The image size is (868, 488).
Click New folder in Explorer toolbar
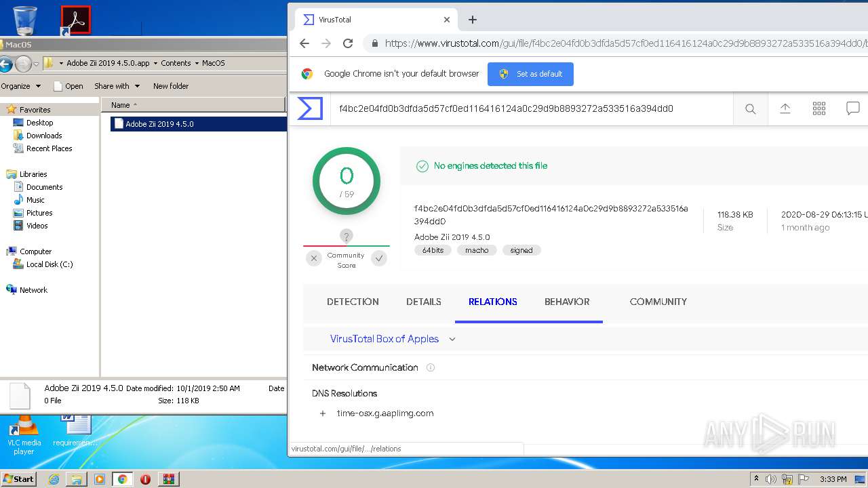[171, 86]
